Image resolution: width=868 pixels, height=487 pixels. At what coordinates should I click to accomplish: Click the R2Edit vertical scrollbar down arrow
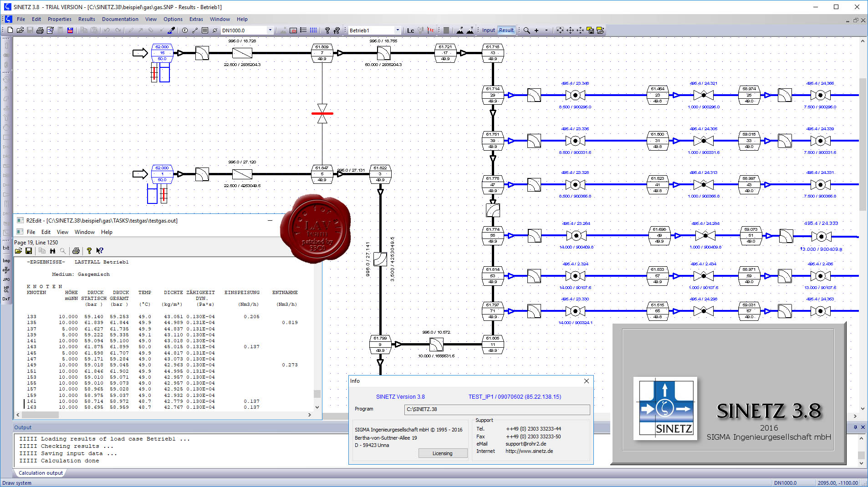[317, 407]
